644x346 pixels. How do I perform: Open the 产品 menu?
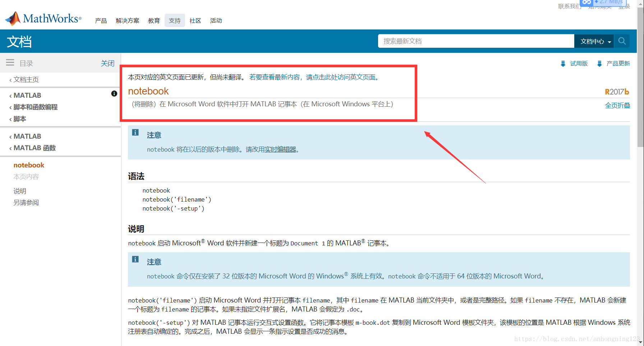coord(101,21)
